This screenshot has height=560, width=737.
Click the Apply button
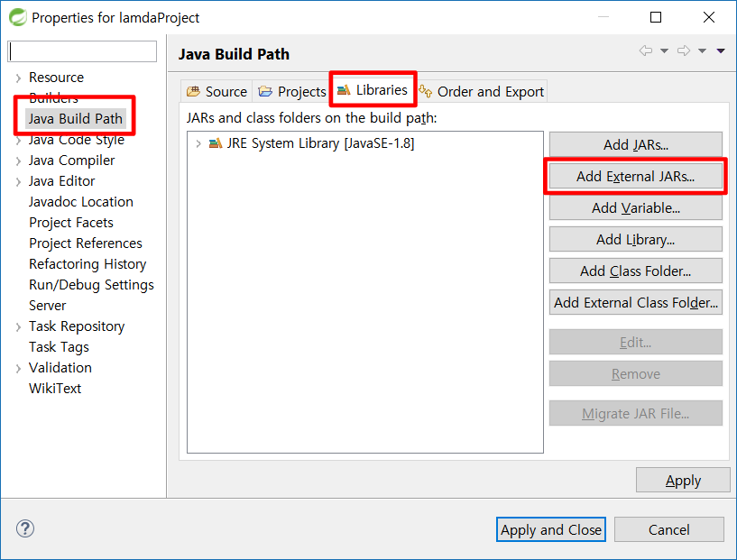pos(683,480)
